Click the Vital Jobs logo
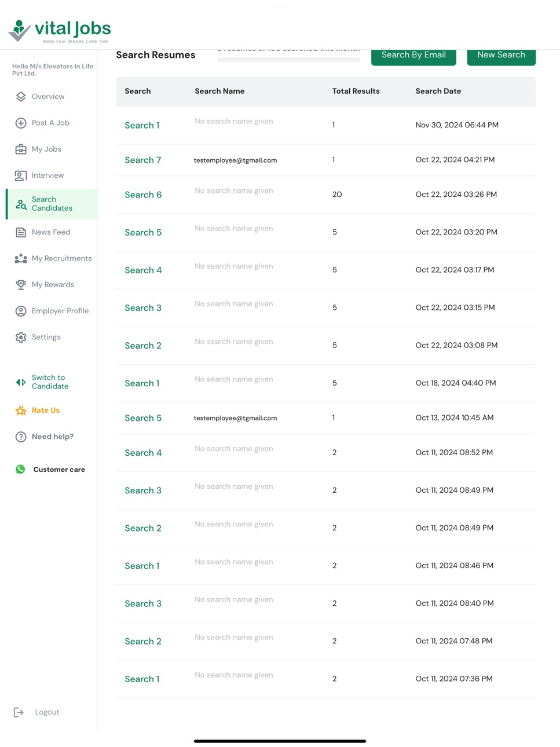This screenshot has width=560, height=747. [60, 31]
